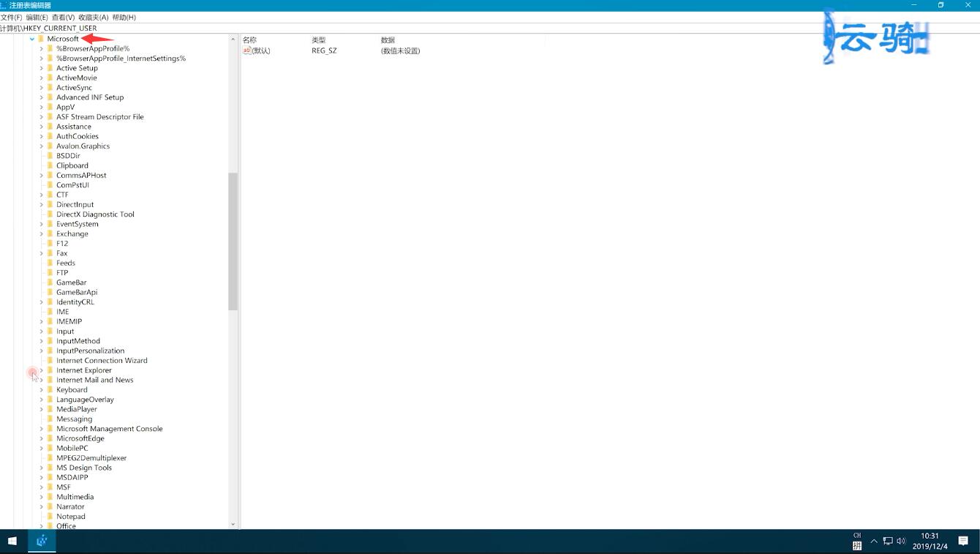
Task: Click the MSF folder icon
Action: point(50,487)
